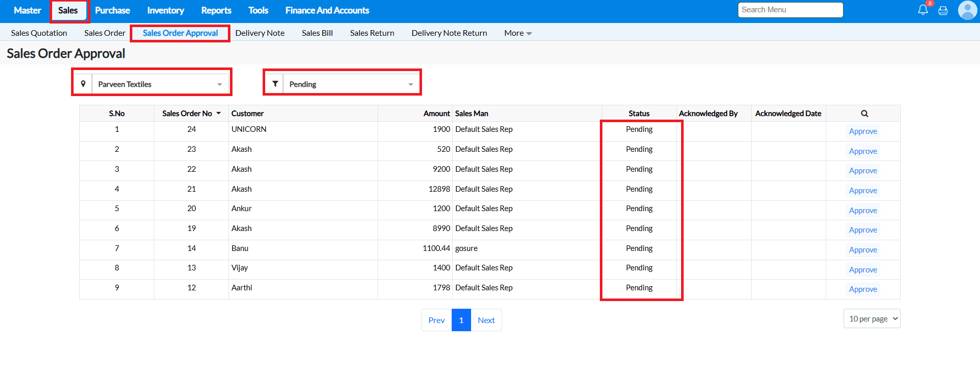This screenshot has width=980, height=390.
Task: Change the 10 per page selector
Action: pyautogui.click(x=872, y=319)
